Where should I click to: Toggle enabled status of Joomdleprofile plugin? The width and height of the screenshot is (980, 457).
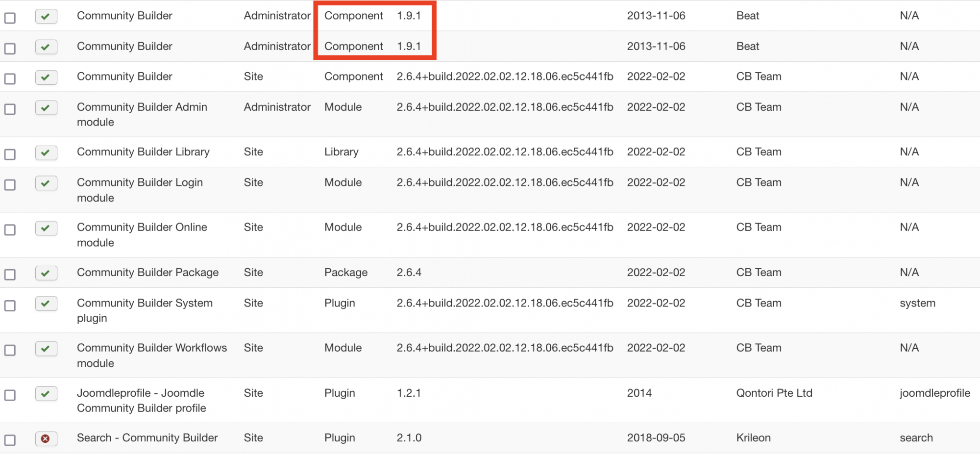[46, 394]
